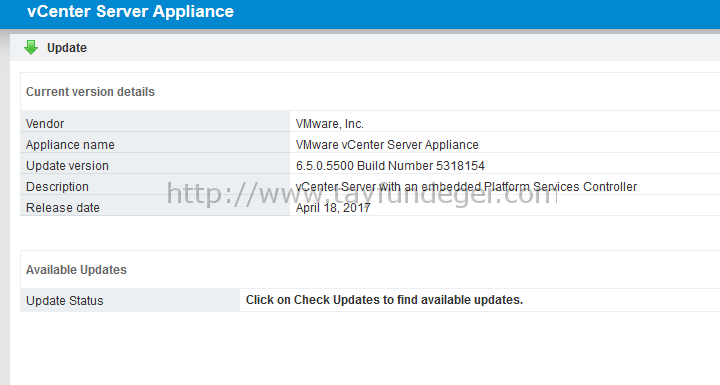This screenshot has height=385, width=720.
Task: Click the Update page heading
Action: [x=67, y=48]
